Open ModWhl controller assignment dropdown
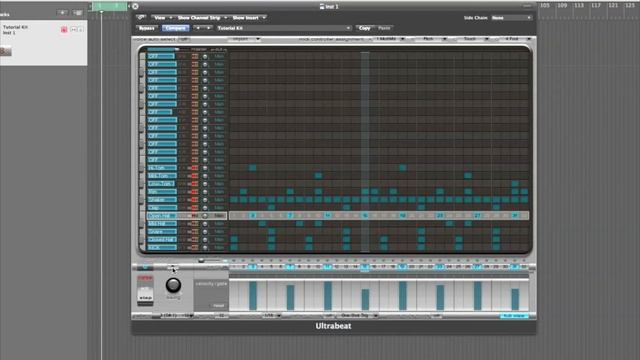Screen dimensions: 640x360 click(390, 39)
